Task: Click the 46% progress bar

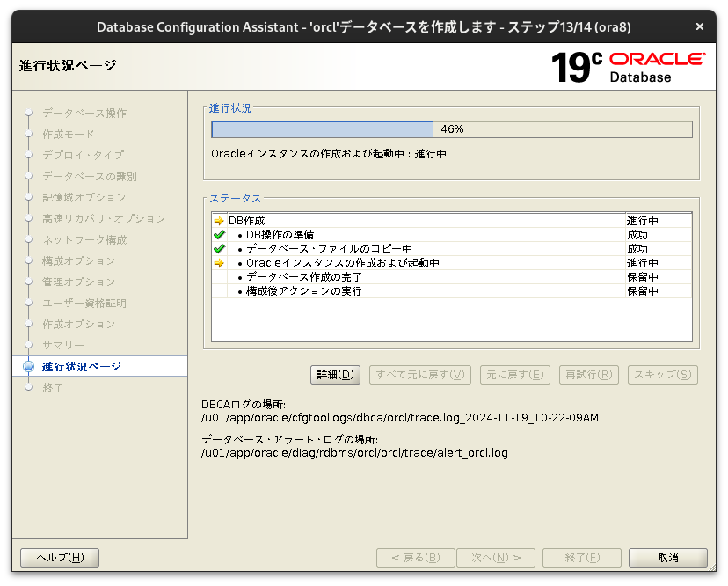Action: [x=451, y=128]
